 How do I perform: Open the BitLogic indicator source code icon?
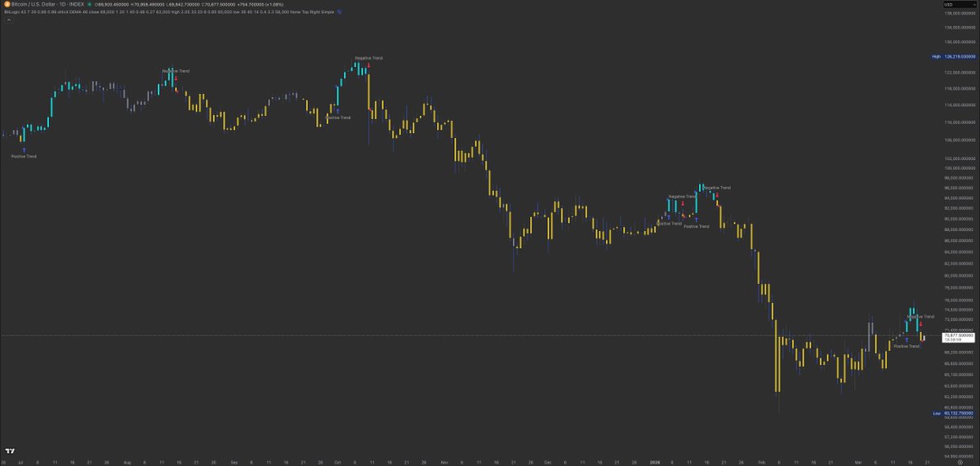[x=340, y=12]
